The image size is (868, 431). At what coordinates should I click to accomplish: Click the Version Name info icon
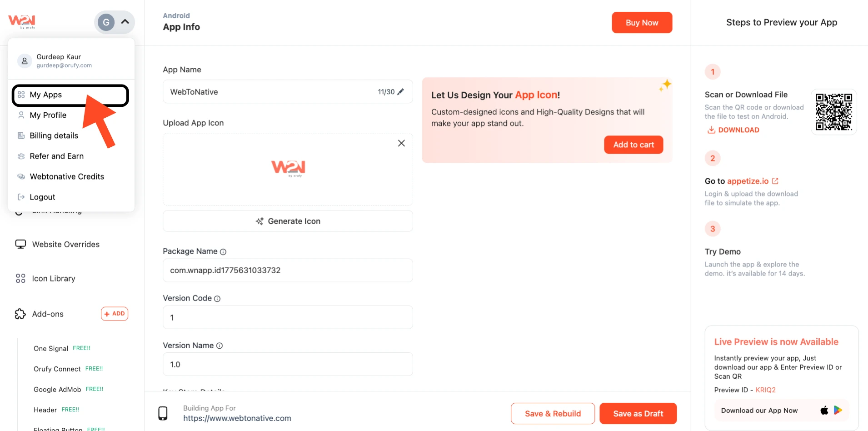tap(219, 346)
